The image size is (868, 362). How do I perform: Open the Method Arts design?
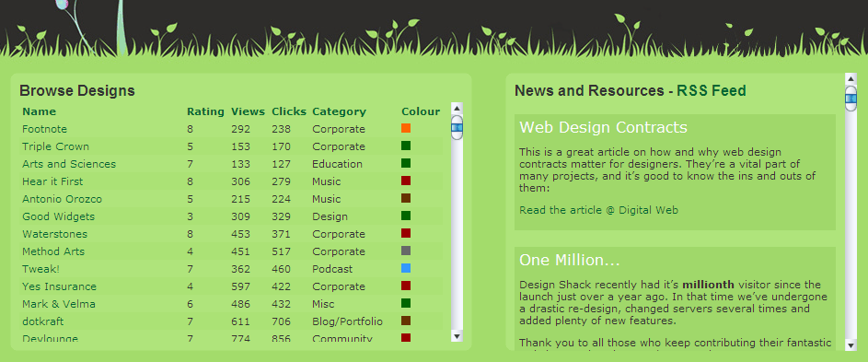click(x=53, y=251)
